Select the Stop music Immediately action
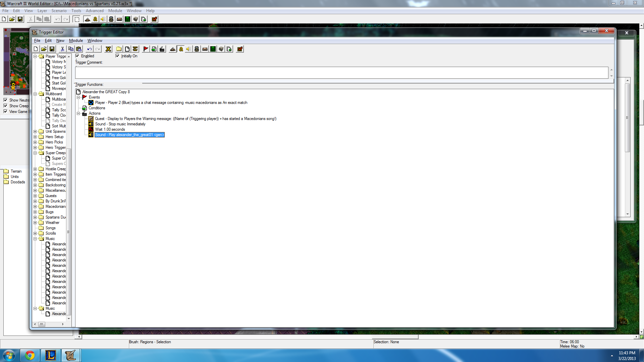The image size is (644, 362). pos(120,124)
